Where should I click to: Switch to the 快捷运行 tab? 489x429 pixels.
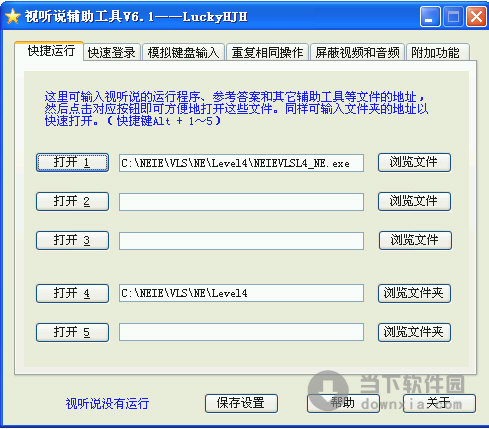(49, 51)
